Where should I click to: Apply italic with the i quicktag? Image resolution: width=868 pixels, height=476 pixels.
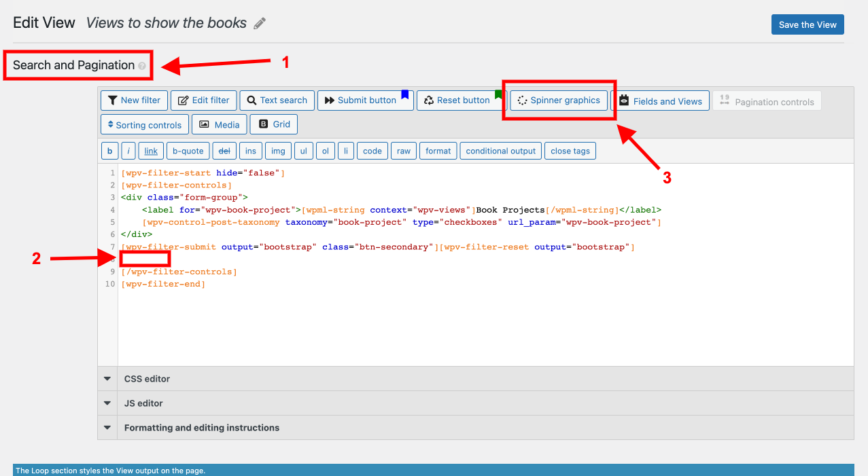click(x=129, y=151)
